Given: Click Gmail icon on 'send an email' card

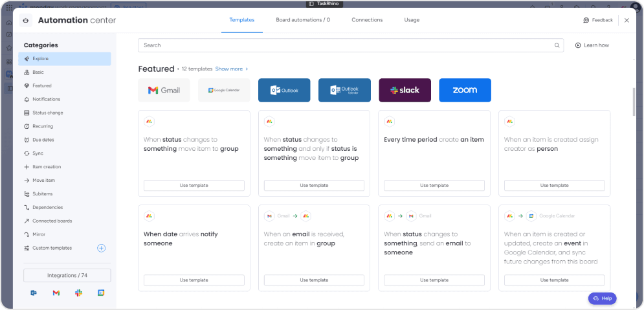Looking at the screenshot, I should click(411, 216).
